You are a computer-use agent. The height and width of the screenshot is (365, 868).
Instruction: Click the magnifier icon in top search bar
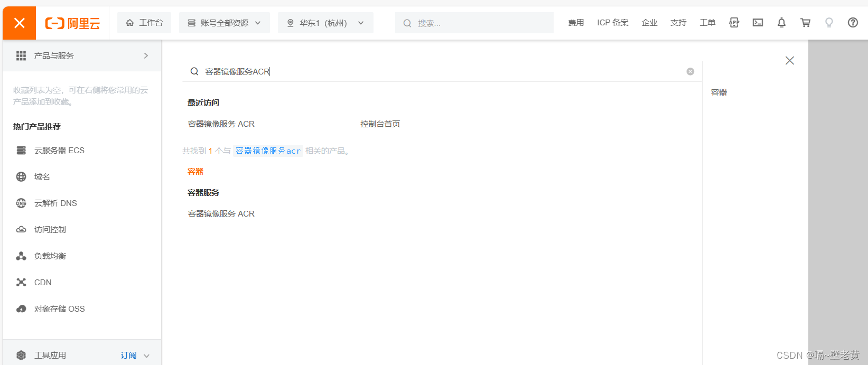pos(407,23)
